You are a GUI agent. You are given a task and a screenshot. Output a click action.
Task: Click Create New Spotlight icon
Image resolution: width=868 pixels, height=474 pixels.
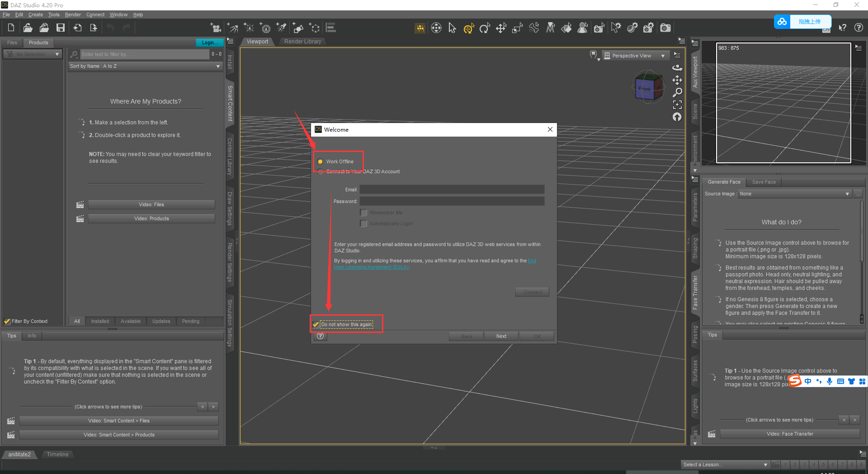tap(282, 28)
